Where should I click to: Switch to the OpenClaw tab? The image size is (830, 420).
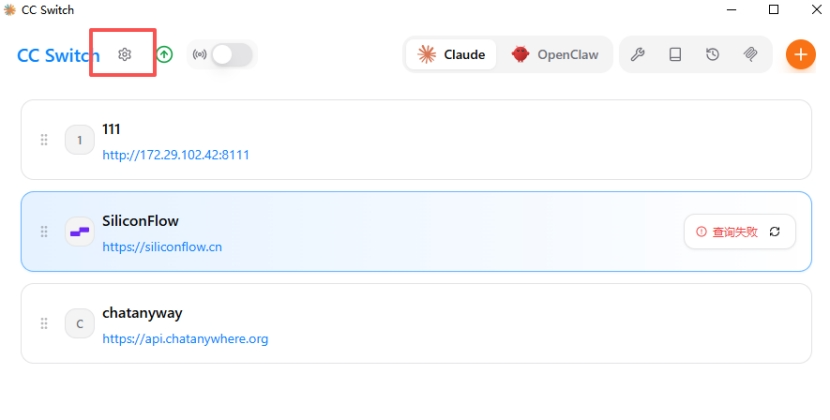tap(554, 55)
